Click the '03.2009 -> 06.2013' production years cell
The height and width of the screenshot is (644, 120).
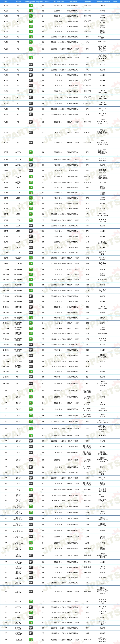coord(58,285)
